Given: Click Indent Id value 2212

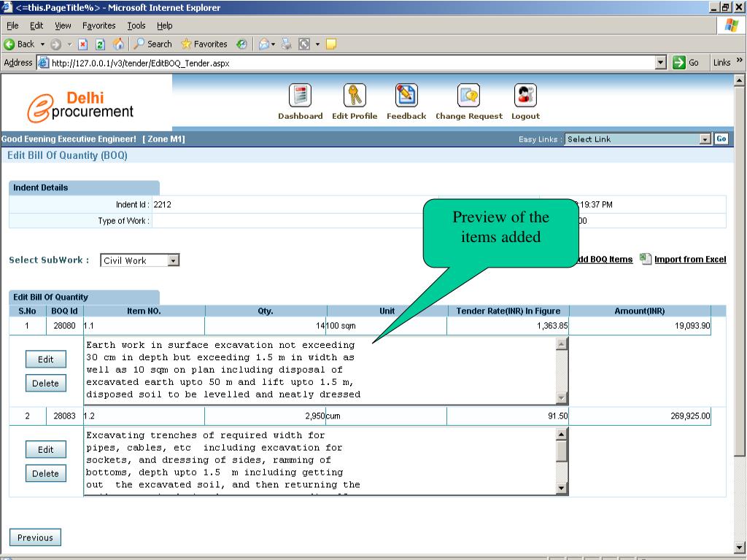Looking at the screenshot, I should [x=163, y=204].
